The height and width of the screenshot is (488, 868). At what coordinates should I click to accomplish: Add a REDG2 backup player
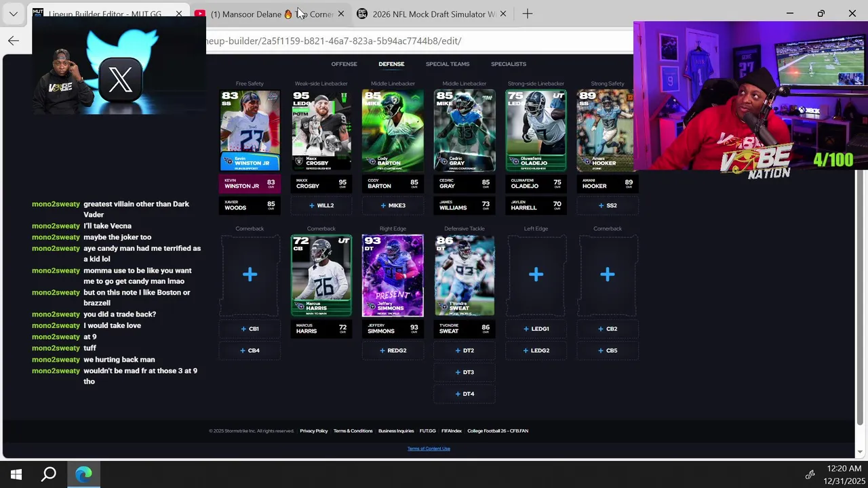393,350
